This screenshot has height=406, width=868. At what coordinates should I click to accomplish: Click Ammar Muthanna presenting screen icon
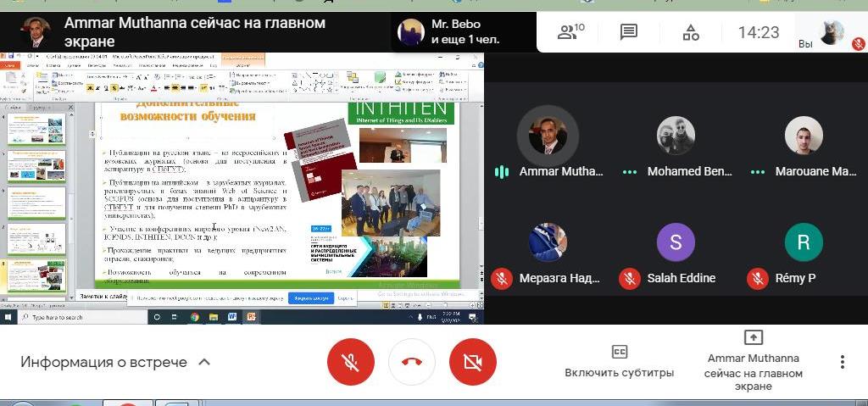[753, 337]
